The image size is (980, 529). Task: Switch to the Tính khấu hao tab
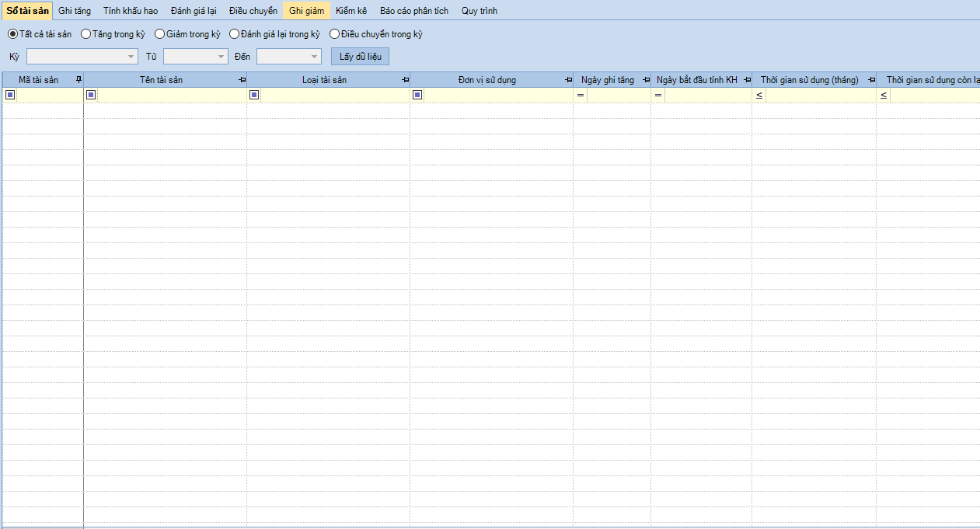[x=131, y=11]
